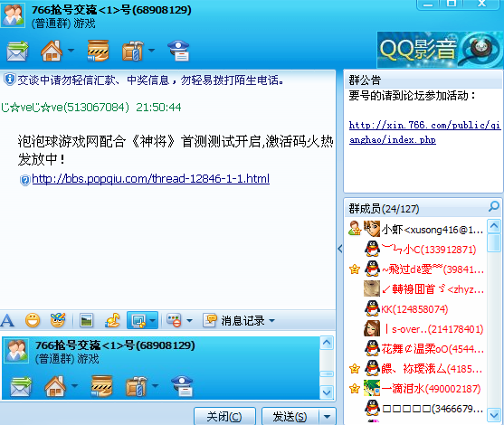The width and height of the screenshot is (504, 425).
Task: Click the member list scrollbar down arrow
Action: click(x=494, y=415)
